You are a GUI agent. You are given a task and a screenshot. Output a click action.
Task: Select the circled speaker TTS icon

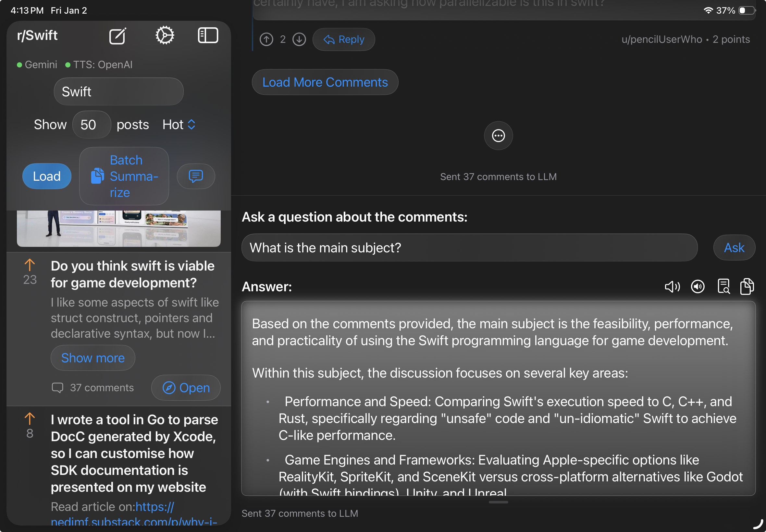tap(697, 286)
